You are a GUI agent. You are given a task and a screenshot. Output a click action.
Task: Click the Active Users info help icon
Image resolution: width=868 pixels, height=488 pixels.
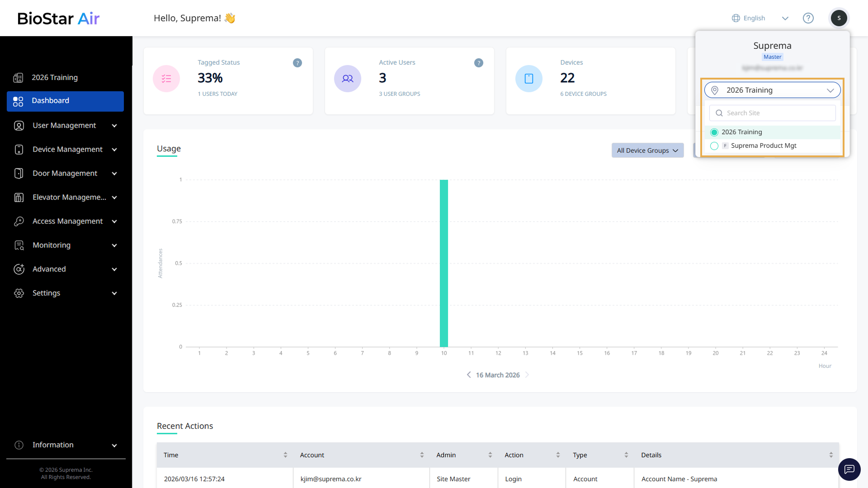pyautogui.click(x=478, y=63)
